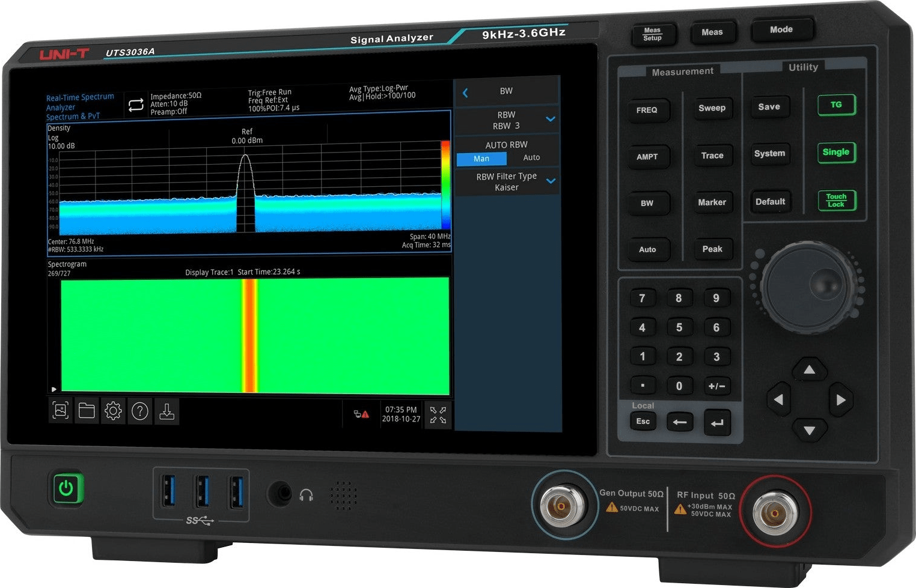Image resolution: width=916 pixels, height=588 pixels.
Task: Push the green power button
Action: point(66,489)
